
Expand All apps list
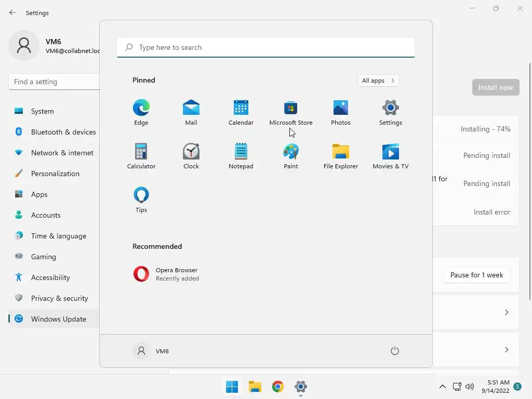coord(378,81)
